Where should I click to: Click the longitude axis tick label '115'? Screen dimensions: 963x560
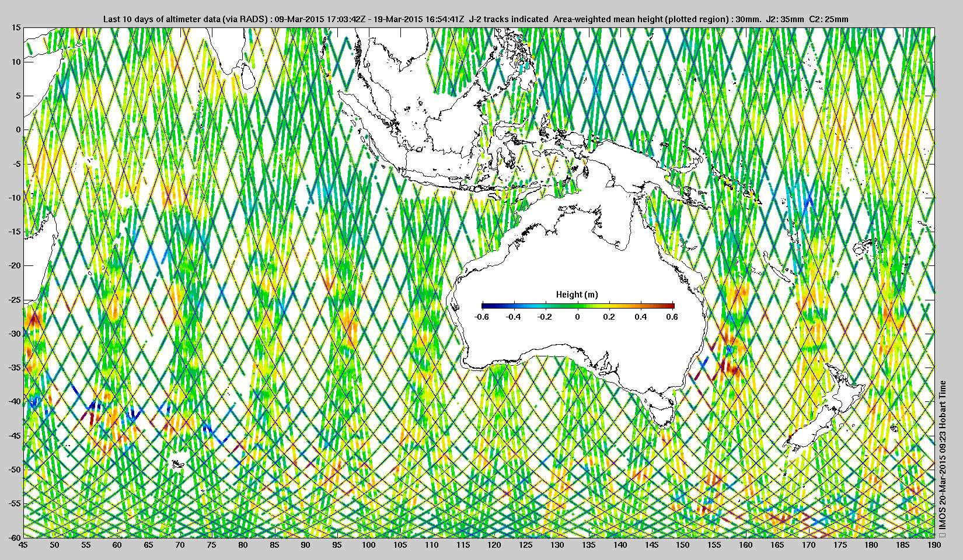click(x=463, y=545)
